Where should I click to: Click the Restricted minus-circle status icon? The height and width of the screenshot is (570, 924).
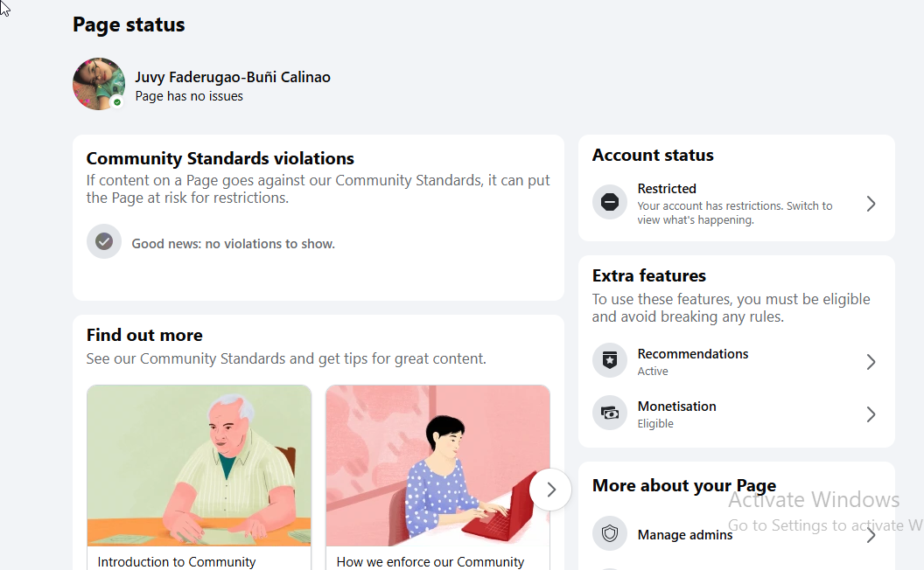609,202
